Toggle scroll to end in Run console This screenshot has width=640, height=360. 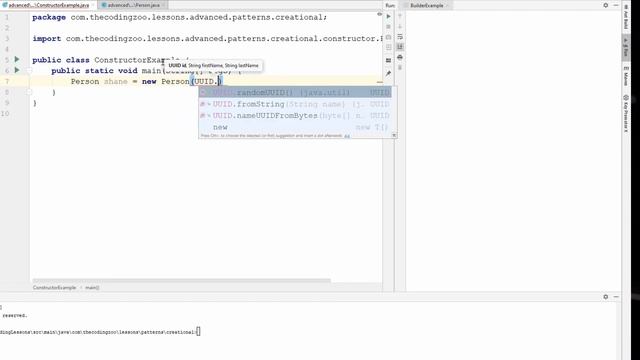(400, 47)
